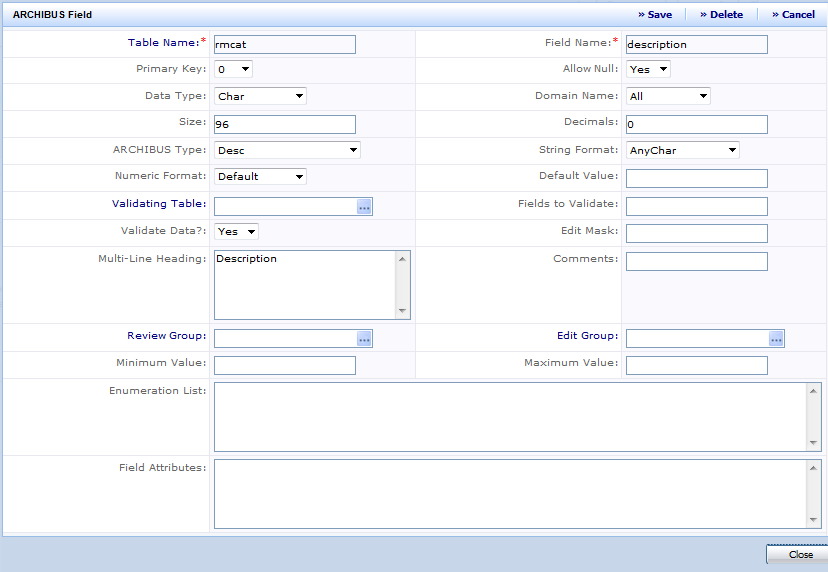Image resolution: width=828 pixels, height=572 pixels.
Task: Choose an ARCHIBUS Type from dropdown
Action: pyautogui.click(x=287, y=151)
